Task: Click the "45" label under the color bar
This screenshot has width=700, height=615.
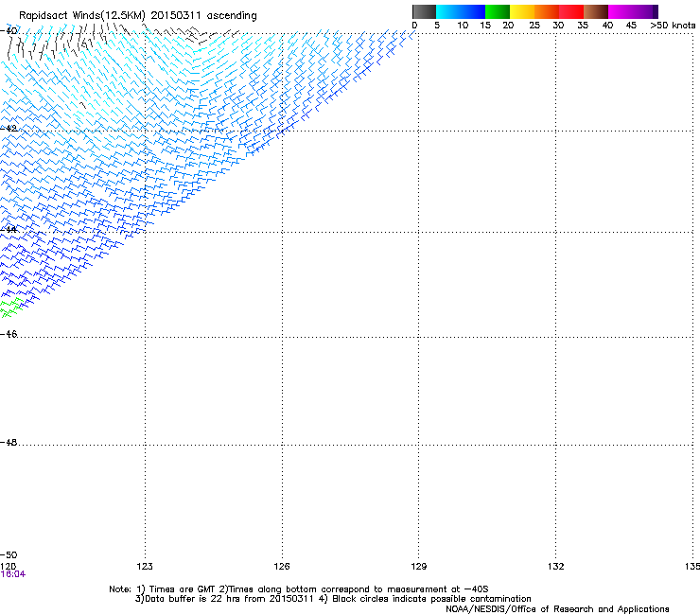Action: (x=631, y=26)
